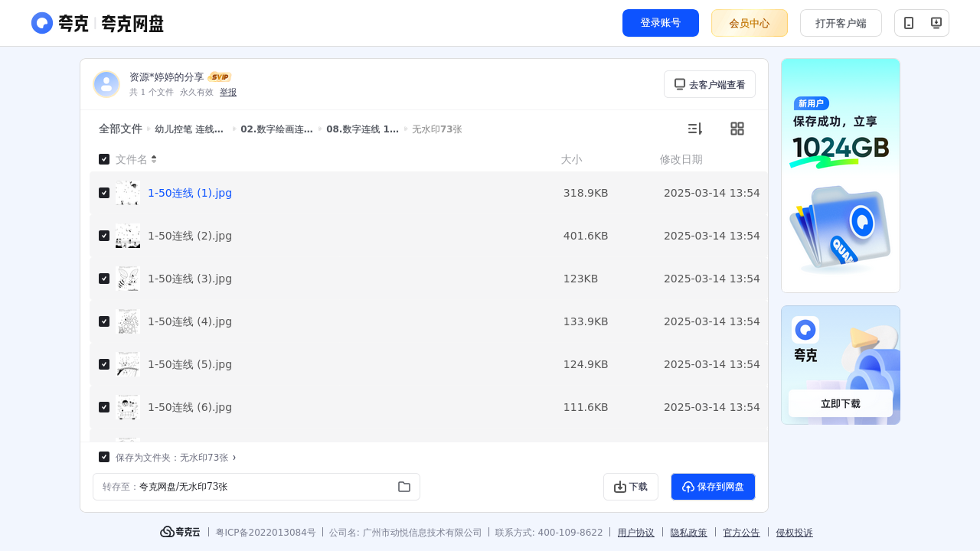Image resolution: width=980 pixels, height=551 pixels.
Task: Open the 08.数字连线 1... breadcrumb folder
Action: tap(362, 129)
